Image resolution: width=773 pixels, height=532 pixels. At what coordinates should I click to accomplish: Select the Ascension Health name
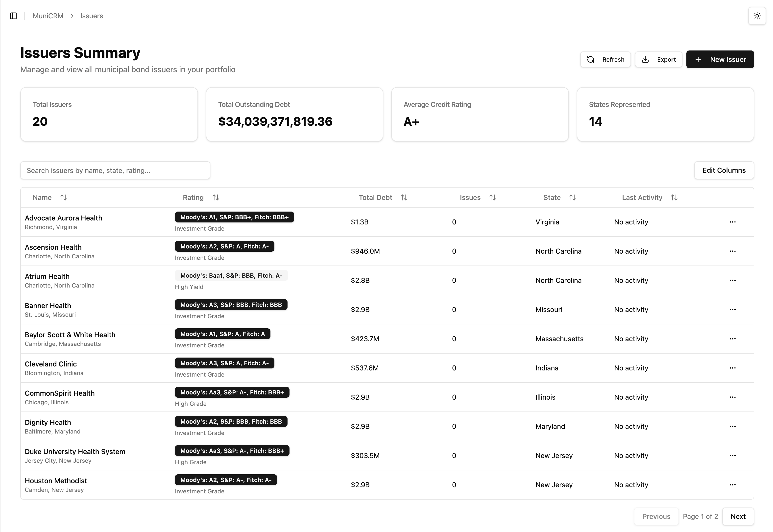[x=53, y=247]
